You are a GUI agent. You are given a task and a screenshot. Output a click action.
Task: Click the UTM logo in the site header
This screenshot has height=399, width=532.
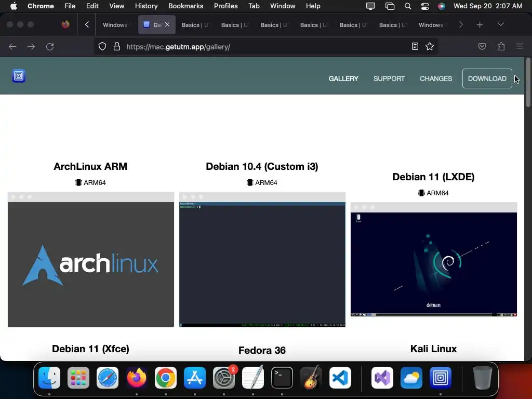(19, 76)
